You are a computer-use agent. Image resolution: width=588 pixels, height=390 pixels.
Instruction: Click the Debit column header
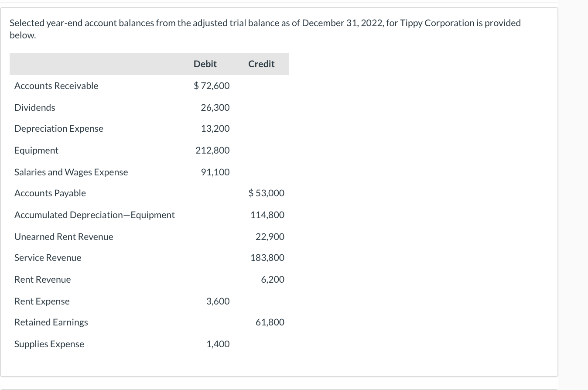tap(205, 64)
